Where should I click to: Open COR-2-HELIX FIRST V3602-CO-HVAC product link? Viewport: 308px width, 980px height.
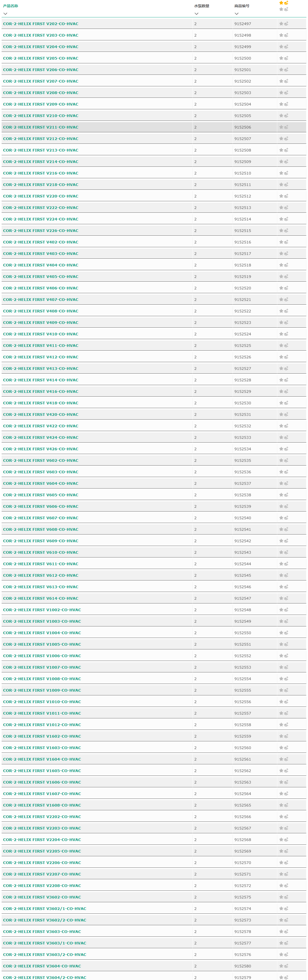pyautogui.click(x=42, y=897)
